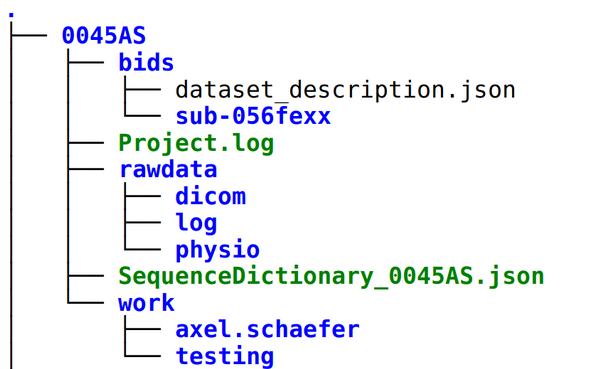Click the root dot entry

pyautogui.click(x=11, y=15)
